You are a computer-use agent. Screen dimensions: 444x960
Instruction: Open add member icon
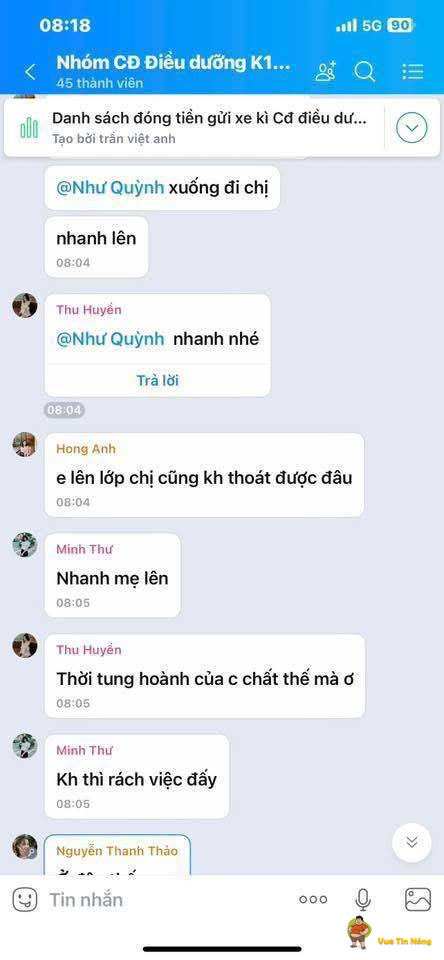click(x=325, y=72)
